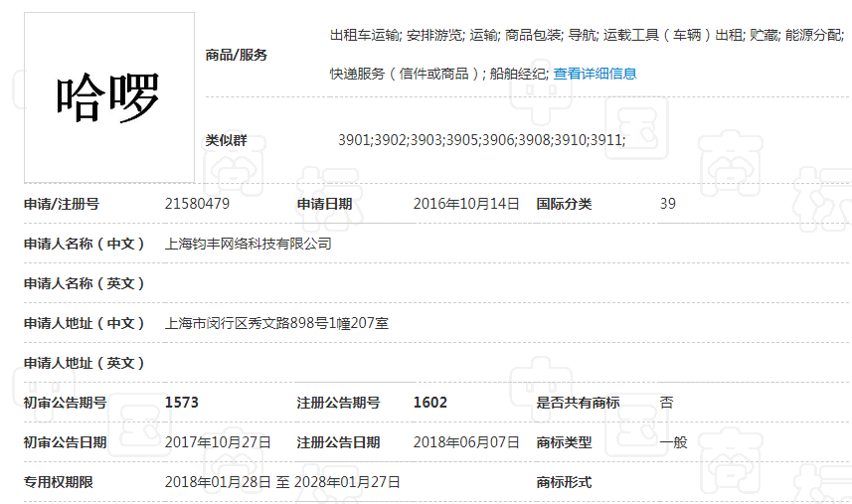The image size is (852, 504).
Task: Click the 申请/注册号 label
Action: coord(62,204)
